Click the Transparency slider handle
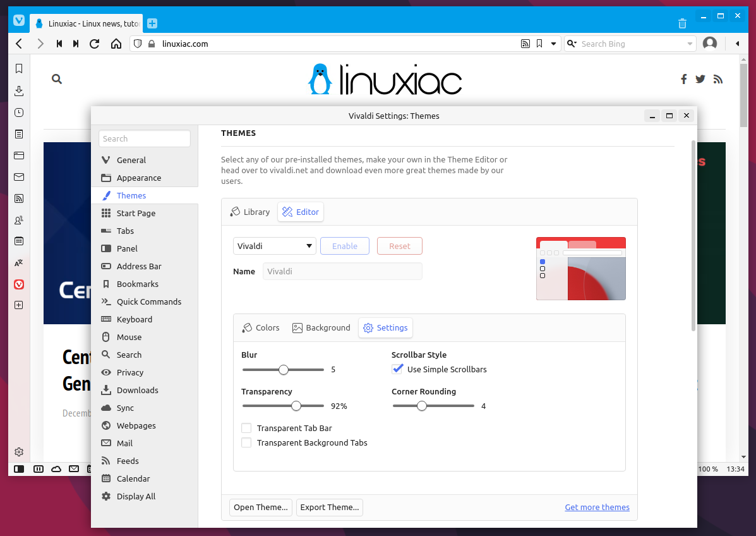This screenshot has height=536, width=756. pyautogui.click(x=296, y=406)
